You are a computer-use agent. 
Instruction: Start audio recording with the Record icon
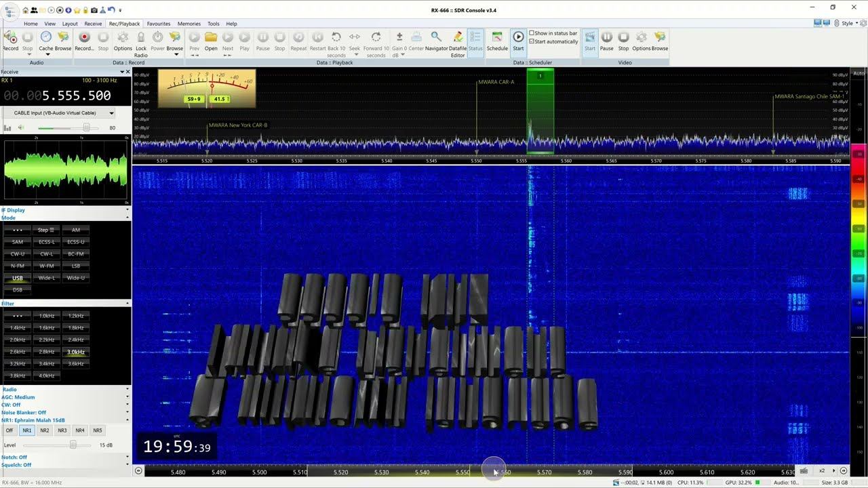pos(11,41)
